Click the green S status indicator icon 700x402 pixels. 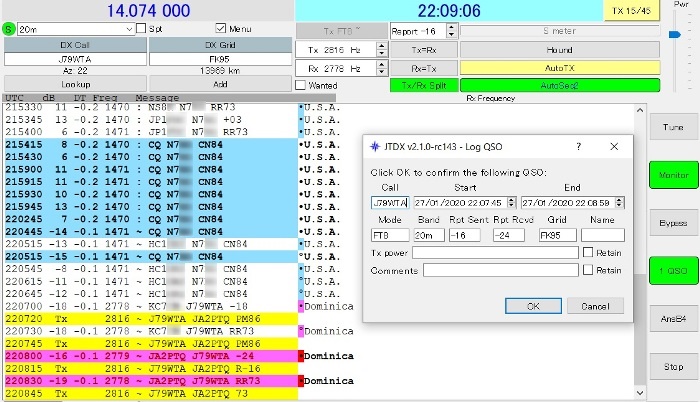click(8, 29)
